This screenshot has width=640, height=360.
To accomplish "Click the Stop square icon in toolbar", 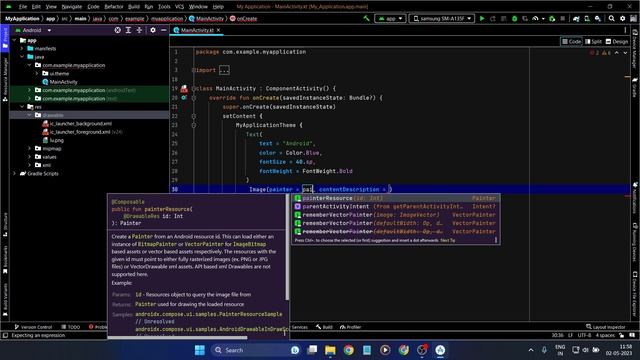I will [562, 18].
